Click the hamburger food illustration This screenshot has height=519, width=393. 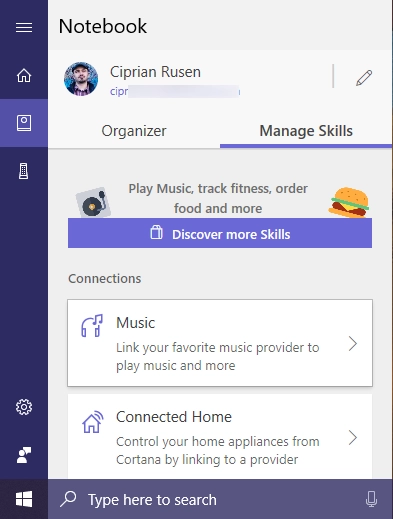pos(349,202)
